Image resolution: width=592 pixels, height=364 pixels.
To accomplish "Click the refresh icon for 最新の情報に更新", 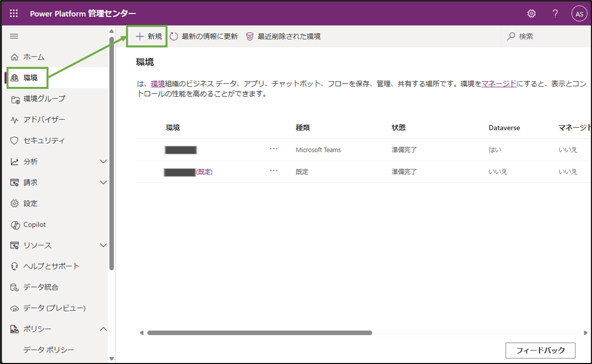I will coord(173,36).
